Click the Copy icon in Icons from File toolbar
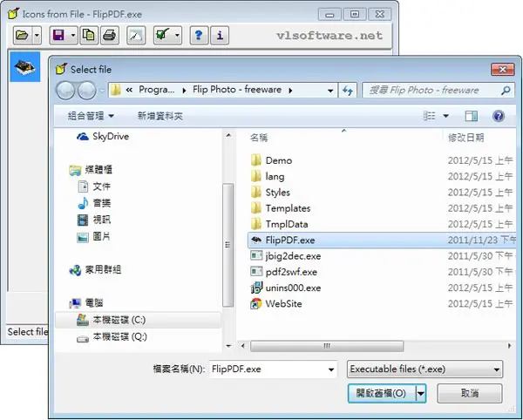This screenshot has height=420, width=523. tap(89, 35)
